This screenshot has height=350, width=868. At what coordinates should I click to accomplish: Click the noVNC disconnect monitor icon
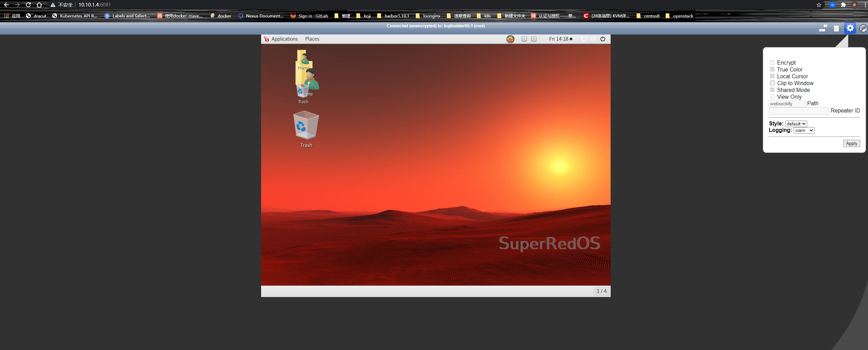[864, 28]
